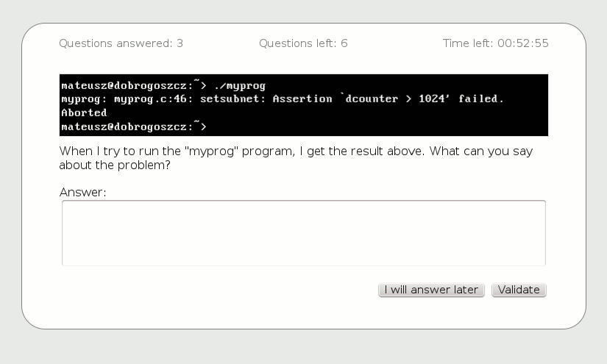Focus the Answer text area
This screenshot has width=607, height=364.
pos(303,232)
